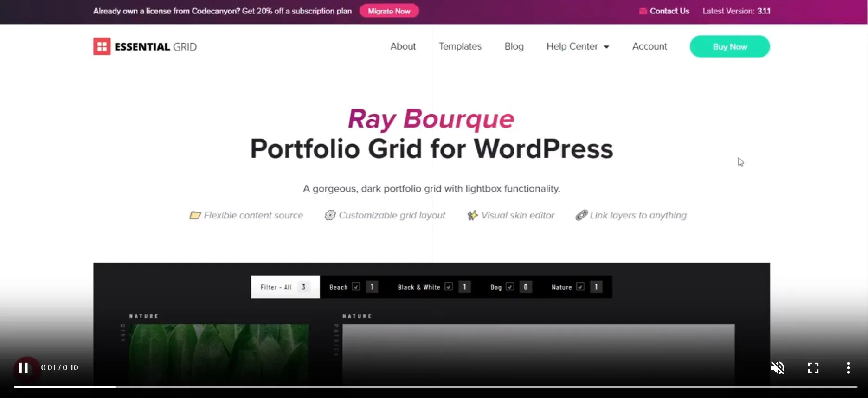Click the Beach filter count badge

pyautogui.click(x=372, y=287)
